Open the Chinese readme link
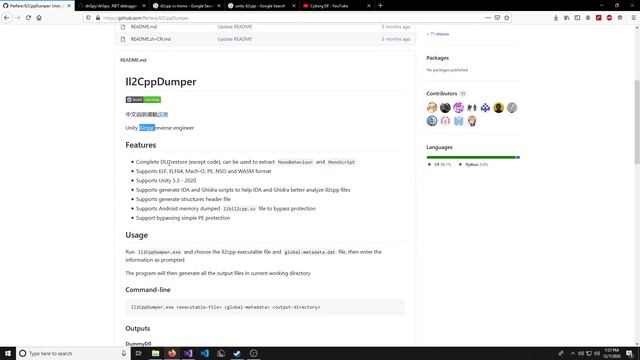The width and height of the screenshot is (640, 360). click(x=163, y=115)
